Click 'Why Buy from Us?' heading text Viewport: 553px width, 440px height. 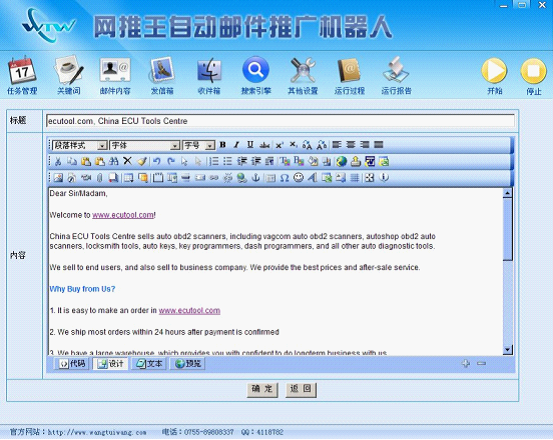[x=82, y=289]
